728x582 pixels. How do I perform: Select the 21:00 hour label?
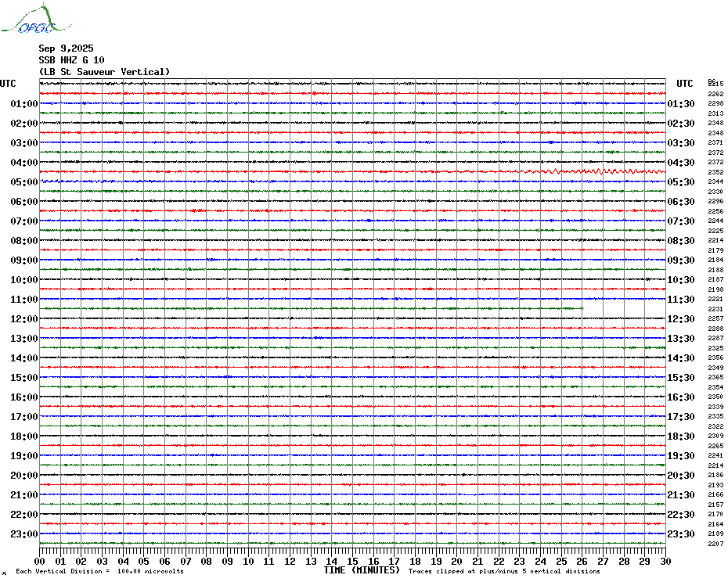coord(24,494)
